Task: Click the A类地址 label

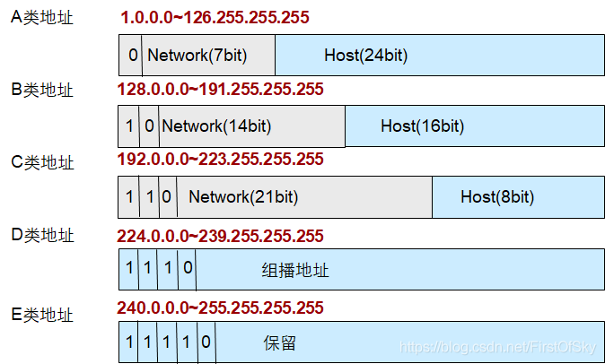Action: [41, 18]
